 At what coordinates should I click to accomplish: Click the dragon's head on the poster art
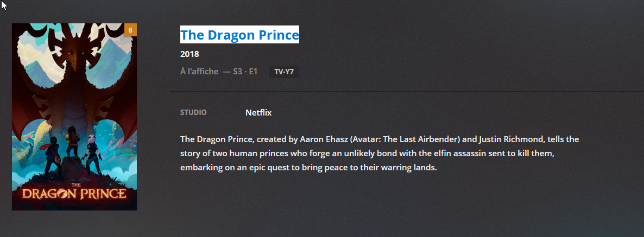73,56
